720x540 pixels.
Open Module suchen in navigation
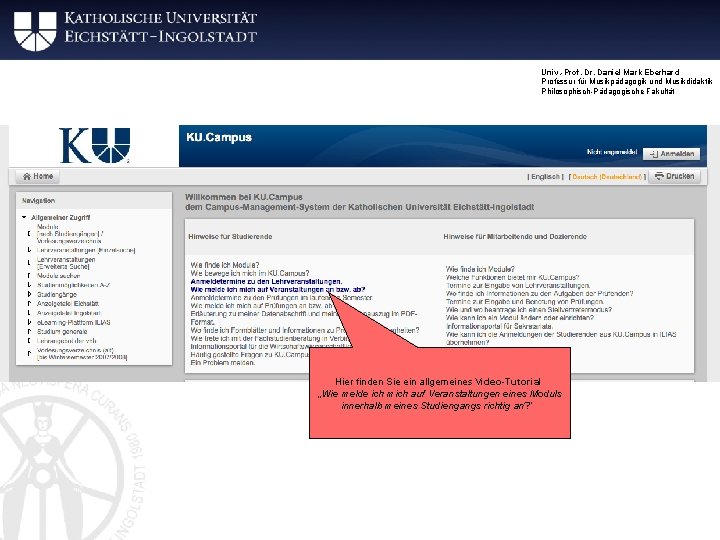click(58, 276)
